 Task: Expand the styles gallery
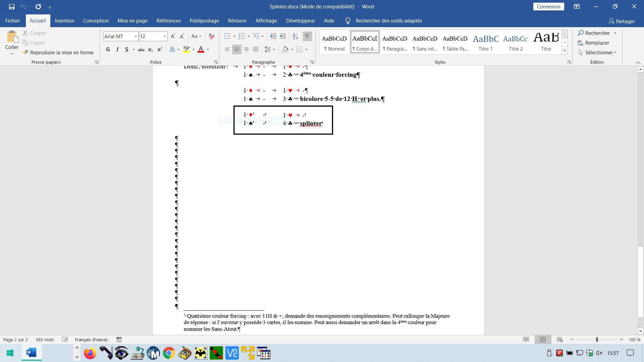click(565, 51)
